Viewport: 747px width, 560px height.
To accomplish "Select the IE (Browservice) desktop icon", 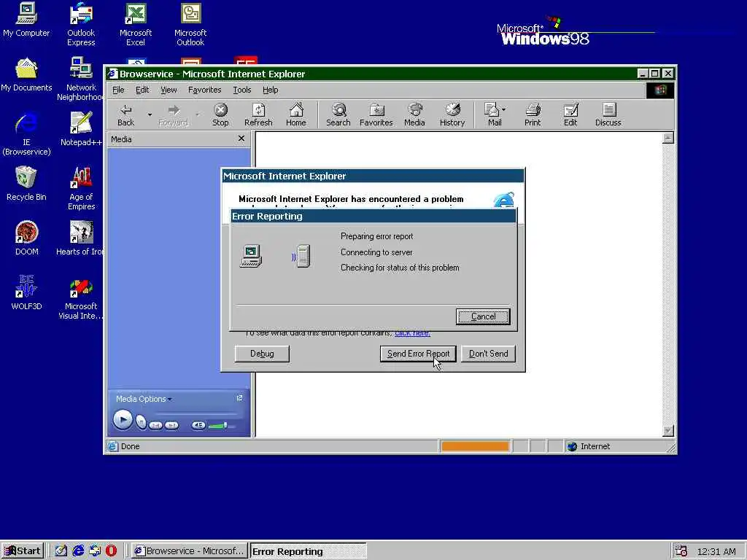I will [x=26, y=134].
